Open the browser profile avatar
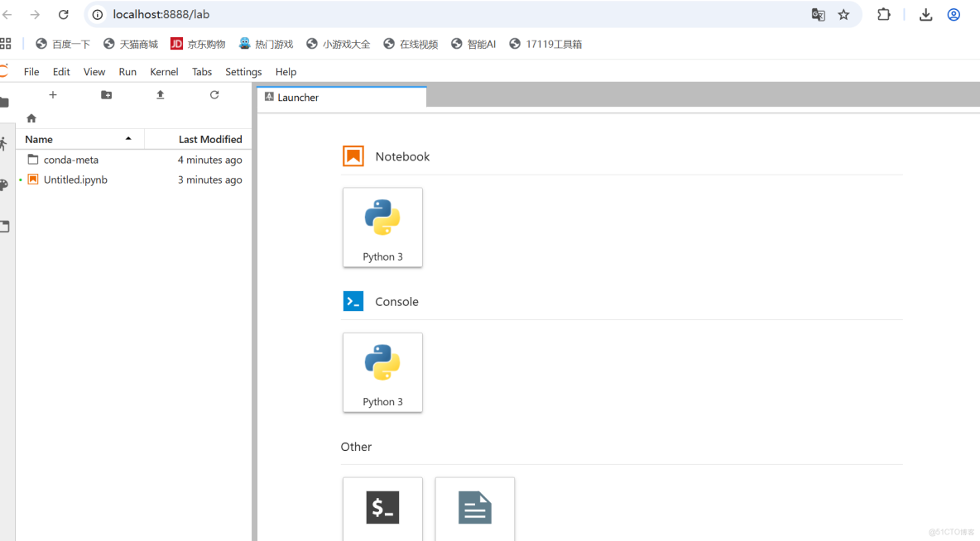The height and width of the screenshot is (541, 980). 954,14
